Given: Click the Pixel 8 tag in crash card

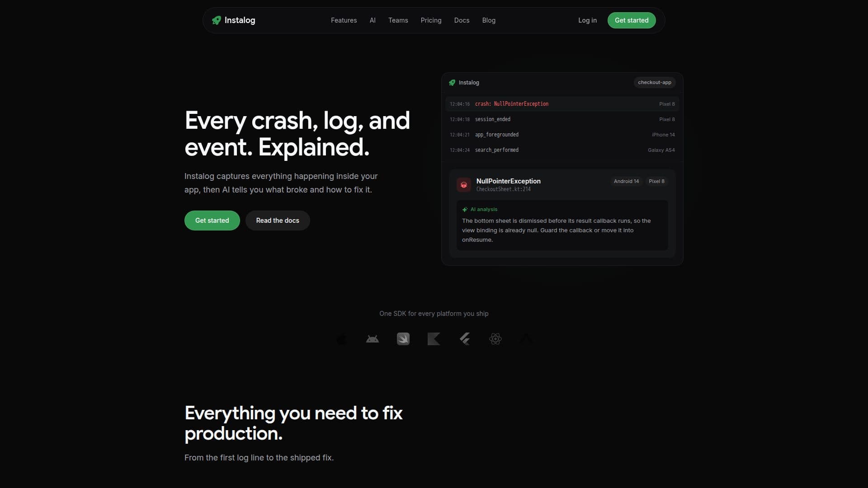Looking at the screenshot, I should pos(656,181).
